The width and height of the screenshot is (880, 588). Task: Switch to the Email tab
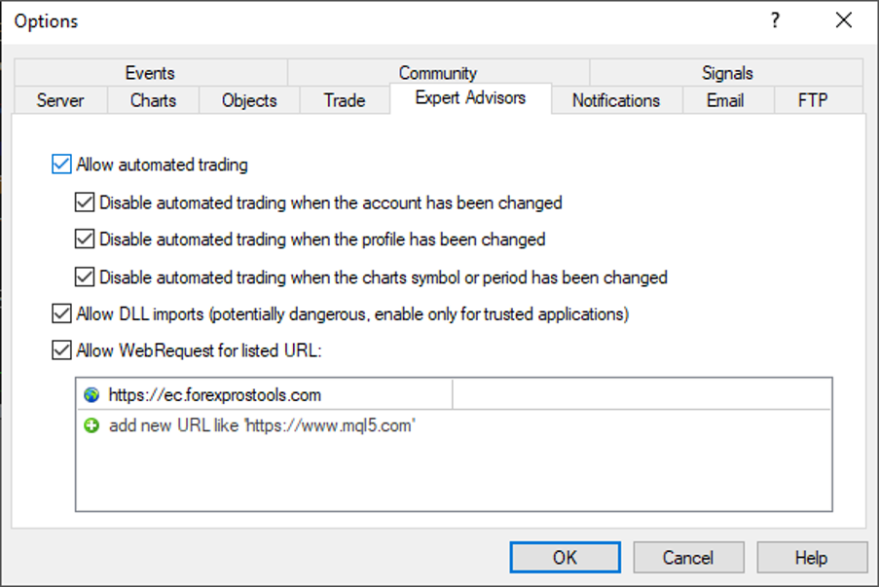pos(725,100)
